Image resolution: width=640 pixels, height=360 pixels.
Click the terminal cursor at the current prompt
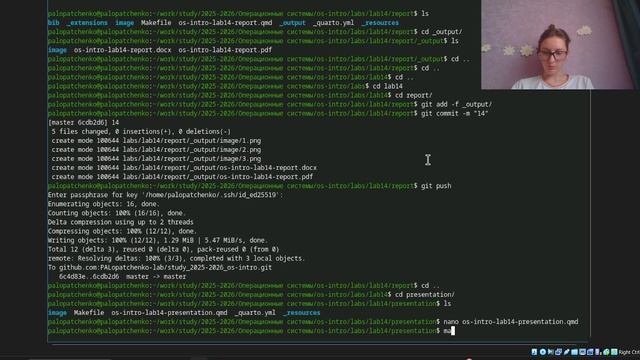coord(453,331)
